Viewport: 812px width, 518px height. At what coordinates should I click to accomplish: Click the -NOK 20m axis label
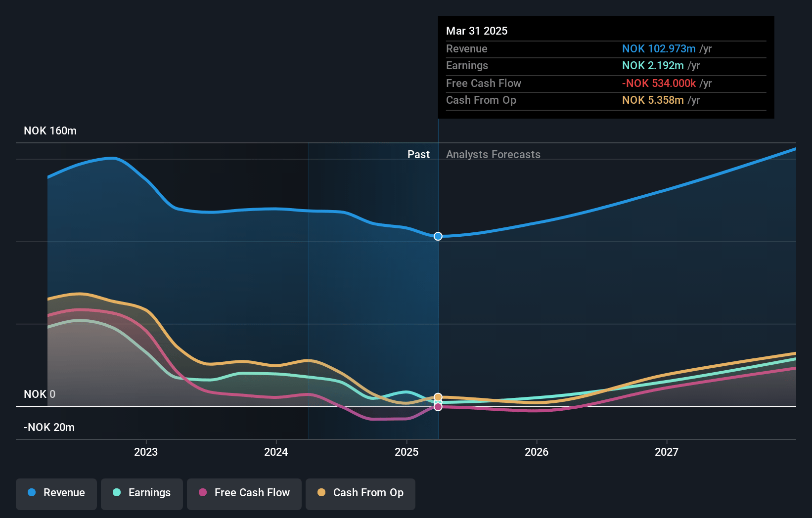tap(49, 428)
